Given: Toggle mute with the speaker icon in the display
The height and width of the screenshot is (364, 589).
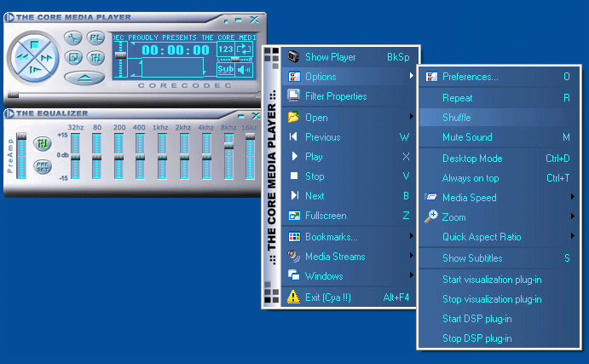Looking at the screenshot, I should pos(244,70).
